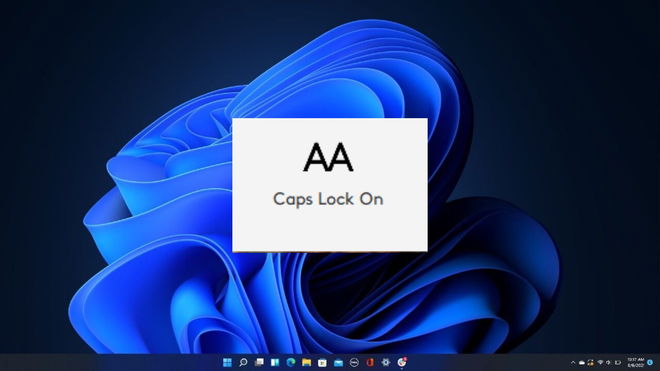660x371 pixels.
Task: Open the clock and date flyout
Action: click(636, 363)
